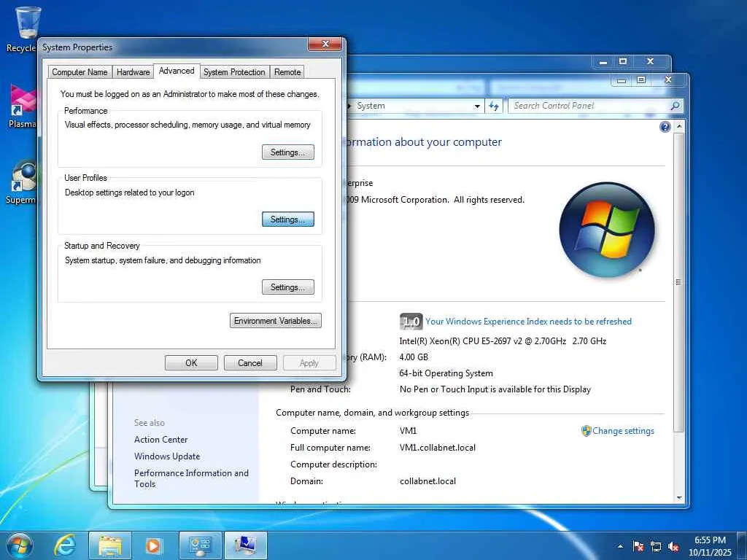
Task: Open Windows Explorer from taskbar
Action: pos(110,545)
